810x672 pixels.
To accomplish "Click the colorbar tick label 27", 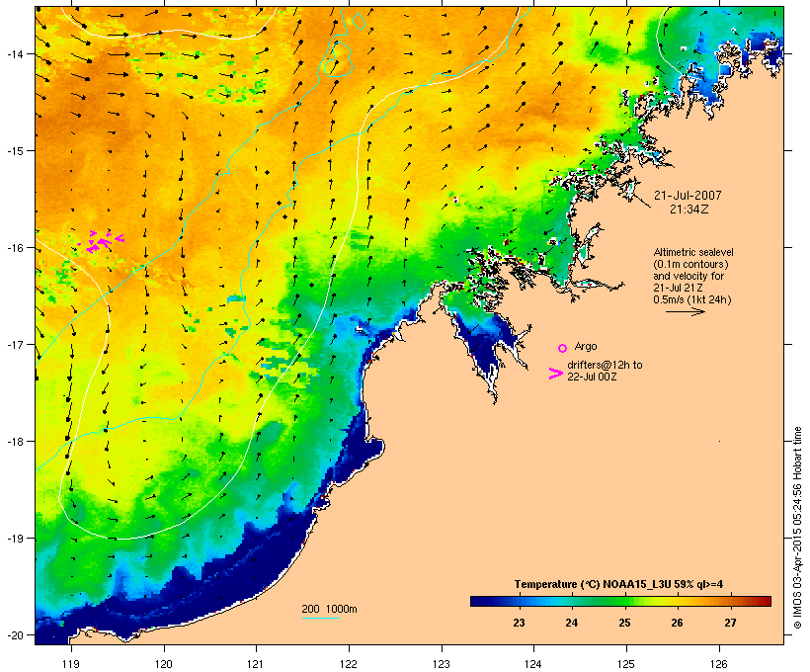I will pyautogui.click(x=730, y=623).
